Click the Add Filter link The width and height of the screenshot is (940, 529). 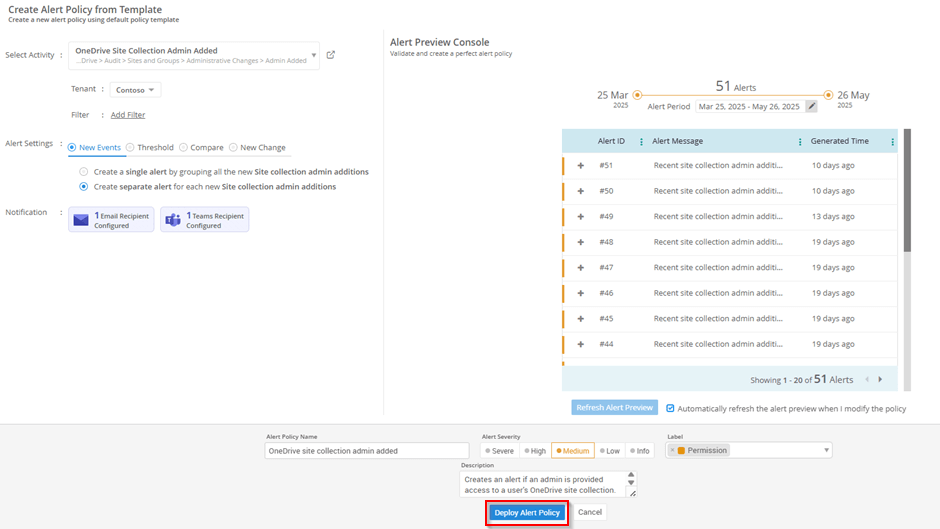point(128,115)
